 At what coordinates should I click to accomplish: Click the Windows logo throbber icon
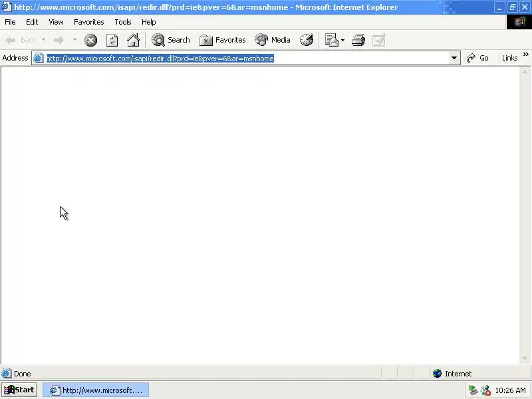(x=519, y=22)
